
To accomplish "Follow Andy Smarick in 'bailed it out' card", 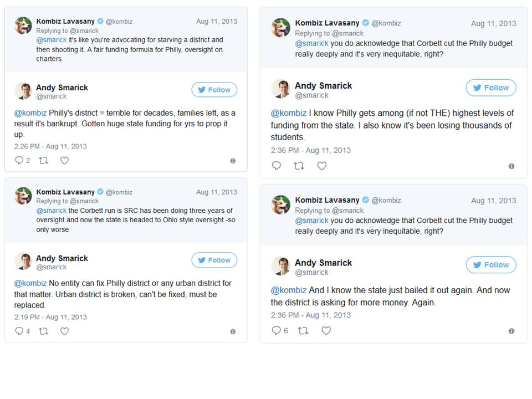I will pos(491,265).
